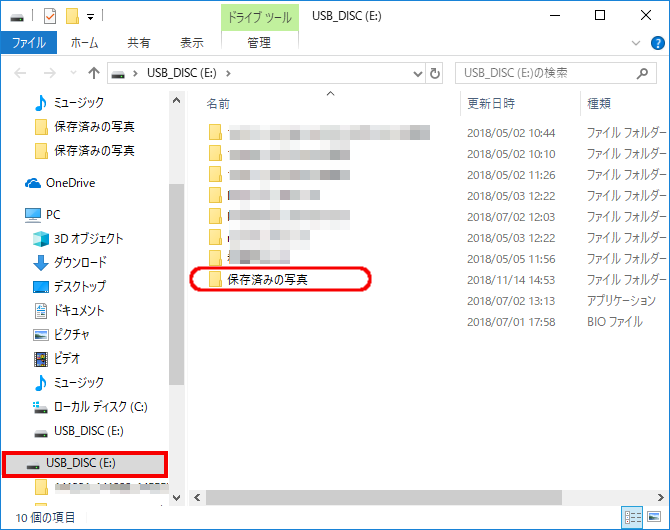Sort by the 種類 column header
670x530 pixels.
point(598,104)
